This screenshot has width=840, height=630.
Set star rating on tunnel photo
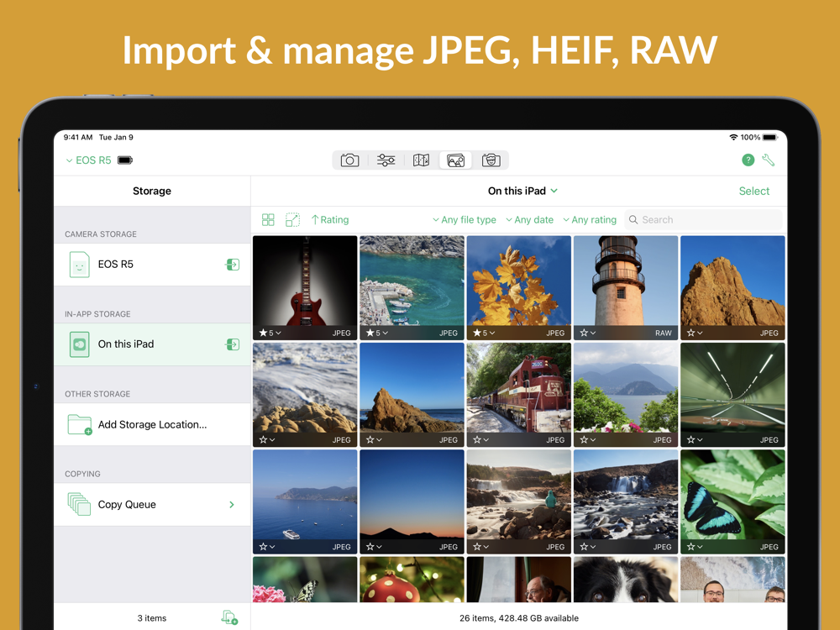(x=695, y=440)
